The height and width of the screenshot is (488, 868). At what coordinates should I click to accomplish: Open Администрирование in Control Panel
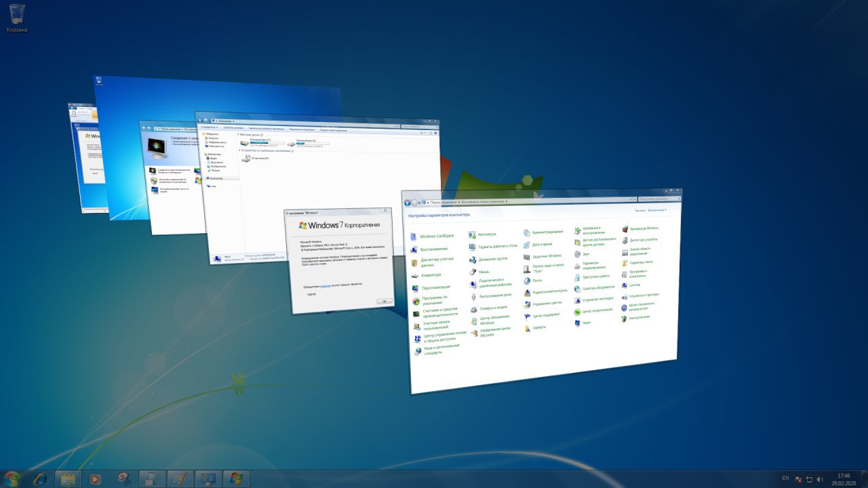[543, 232]
